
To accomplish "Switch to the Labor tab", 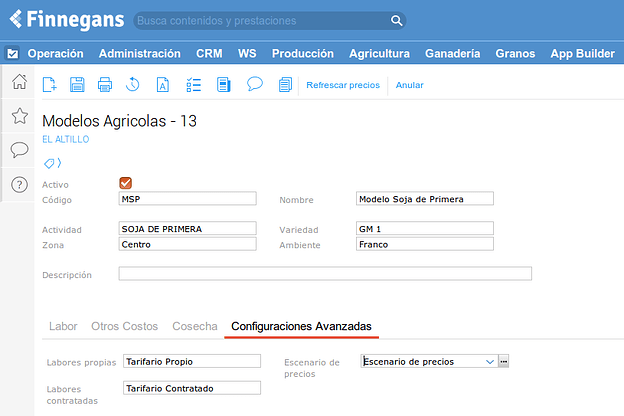I will click(x=63, y=326).
